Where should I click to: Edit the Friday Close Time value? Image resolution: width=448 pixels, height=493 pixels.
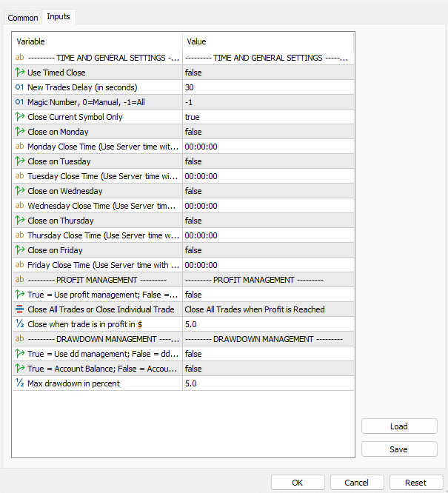(268, 265)
